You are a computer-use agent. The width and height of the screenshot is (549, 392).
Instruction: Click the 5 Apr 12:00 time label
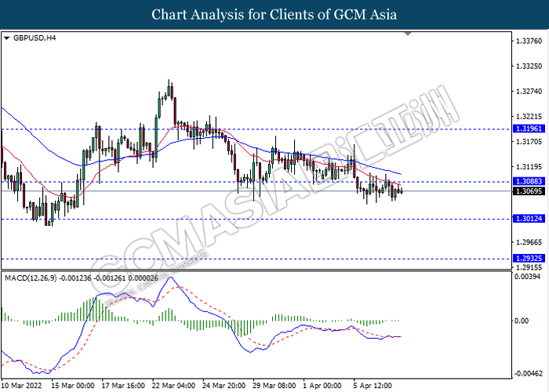click(x=373, y=386)
